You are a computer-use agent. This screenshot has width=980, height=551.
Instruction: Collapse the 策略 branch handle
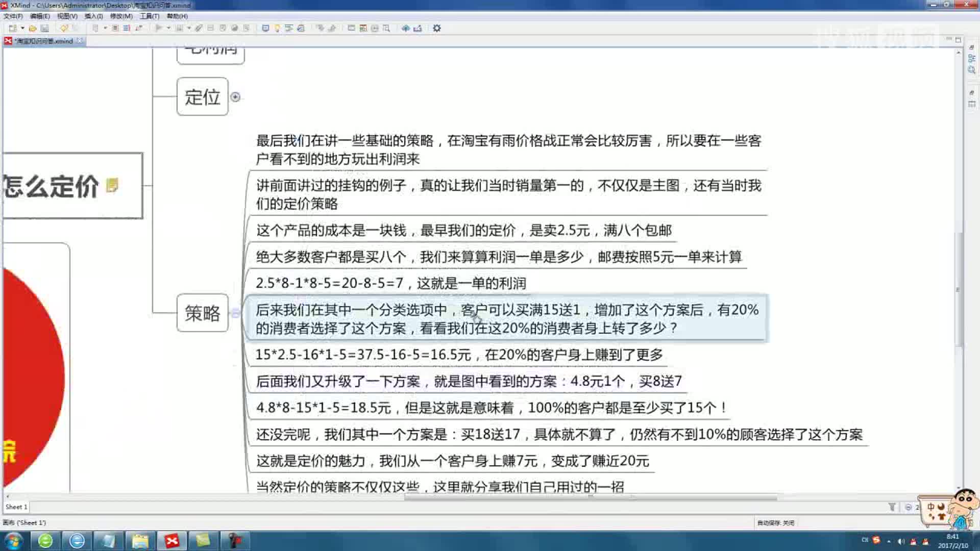[235, 314]
